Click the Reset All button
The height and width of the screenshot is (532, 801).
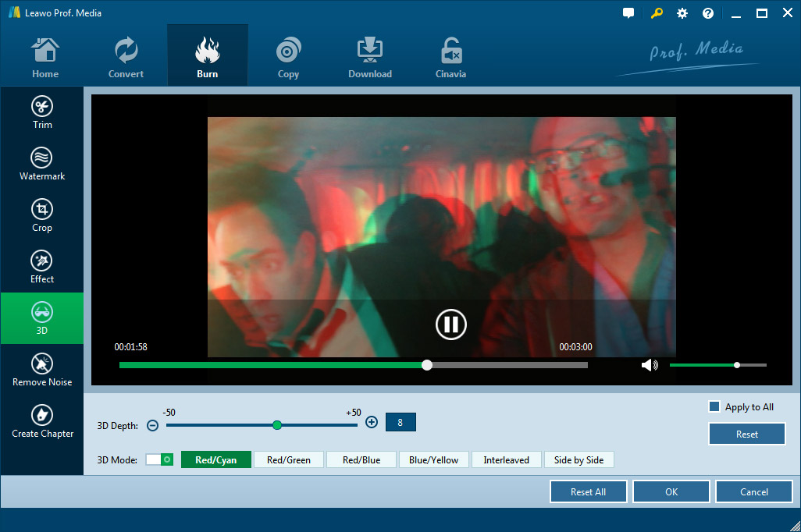tap(588, 491)
